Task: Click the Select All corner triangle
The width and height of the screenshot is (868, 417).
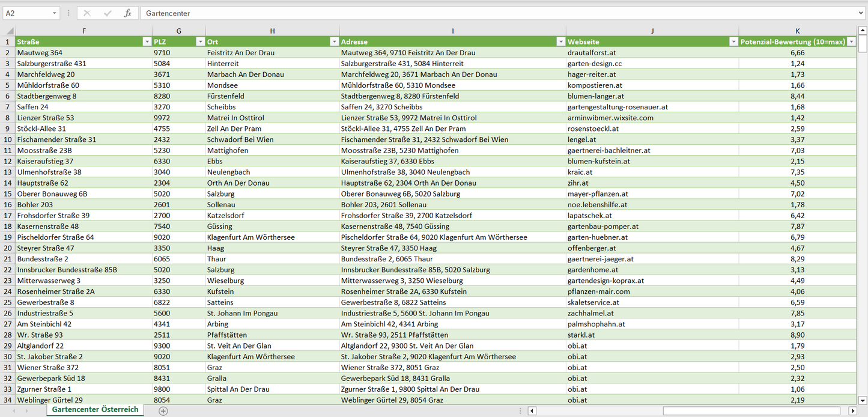Action: (x=8, y=31)
